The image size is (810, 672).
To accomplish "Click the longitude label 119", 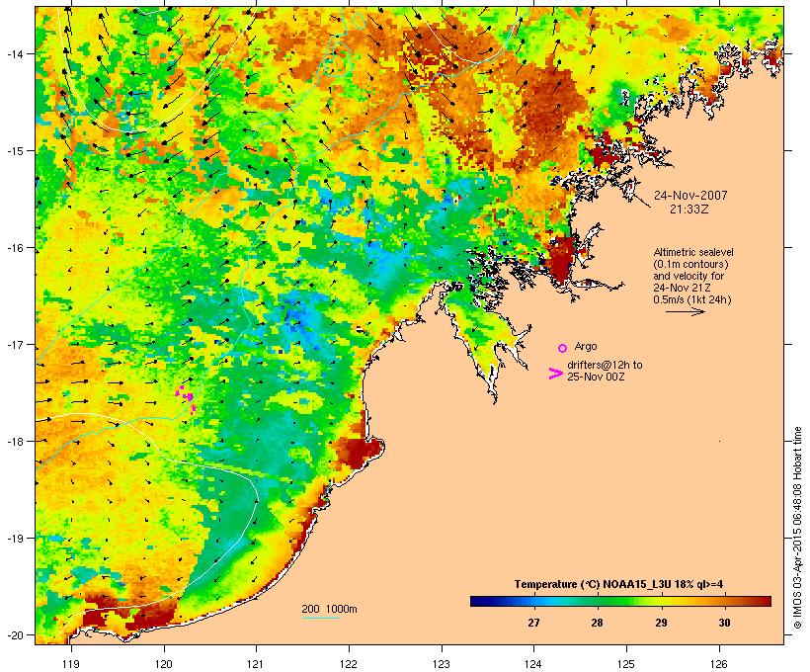I will click(x=71, y=664).
